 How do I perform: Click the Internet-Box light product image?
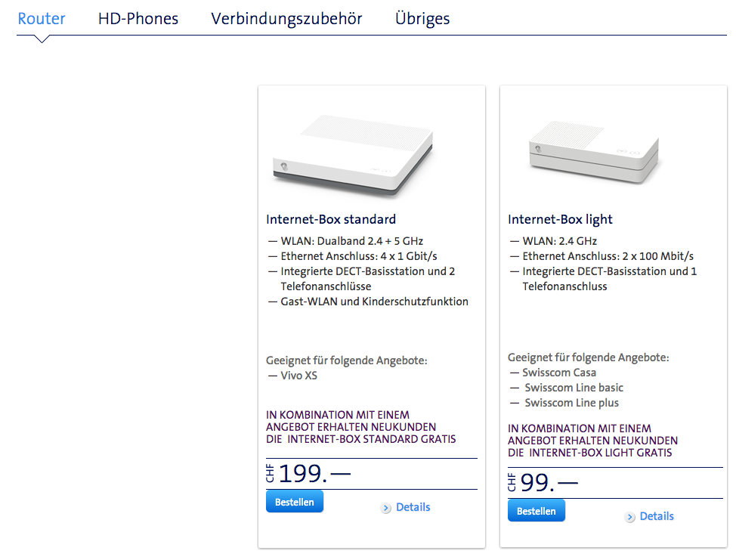594,153
